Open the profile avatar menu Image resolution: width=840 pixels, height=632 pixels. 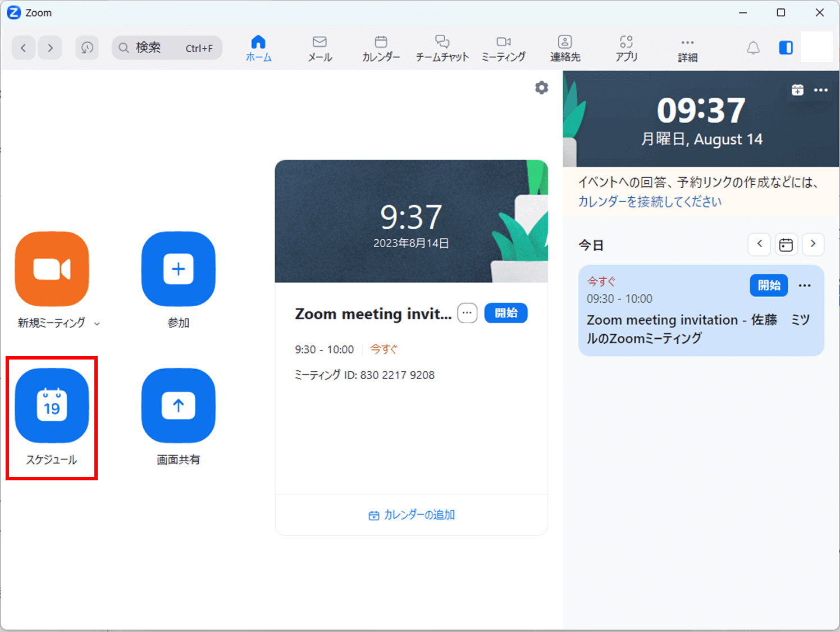[816, 47]
